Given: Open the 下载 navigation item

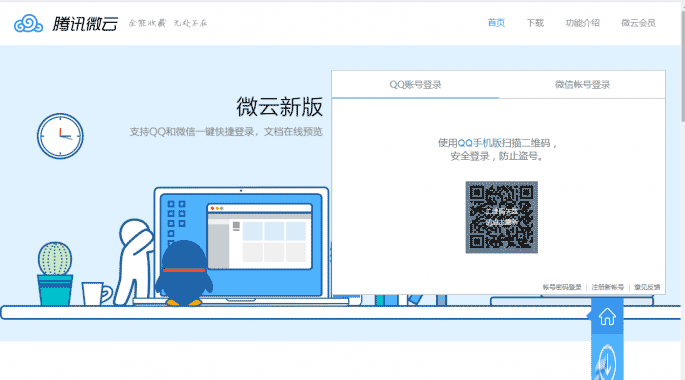Looking at the screenshot, I should [535, 23].
